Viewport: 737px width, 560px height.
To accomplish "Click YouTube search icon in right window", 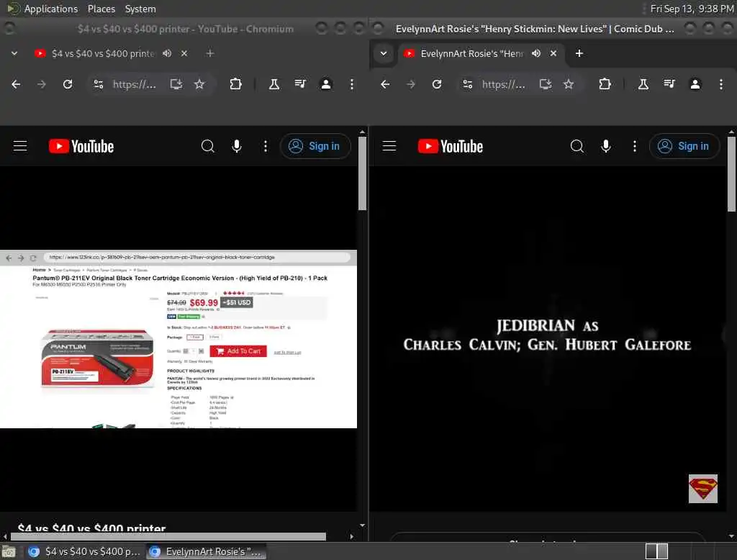I will (577, 146).
